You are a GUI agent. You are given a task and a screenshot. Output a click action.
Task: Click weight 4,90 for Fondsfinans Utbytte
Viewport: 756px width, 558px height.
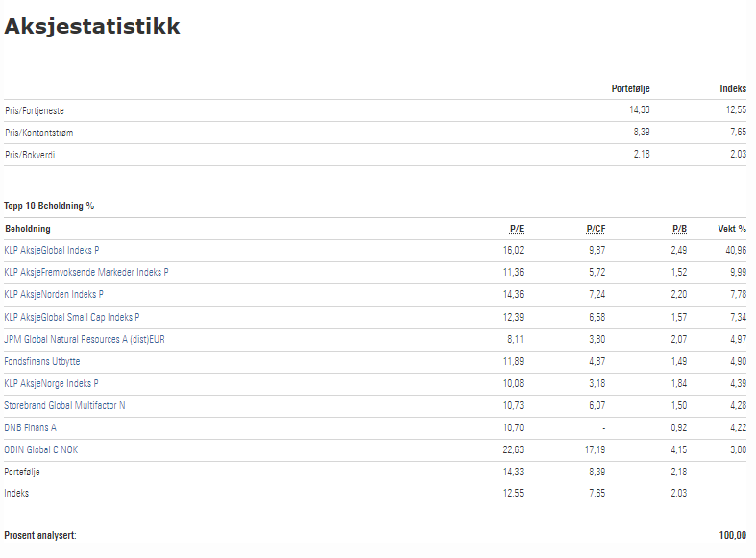(x=738, y=361)
